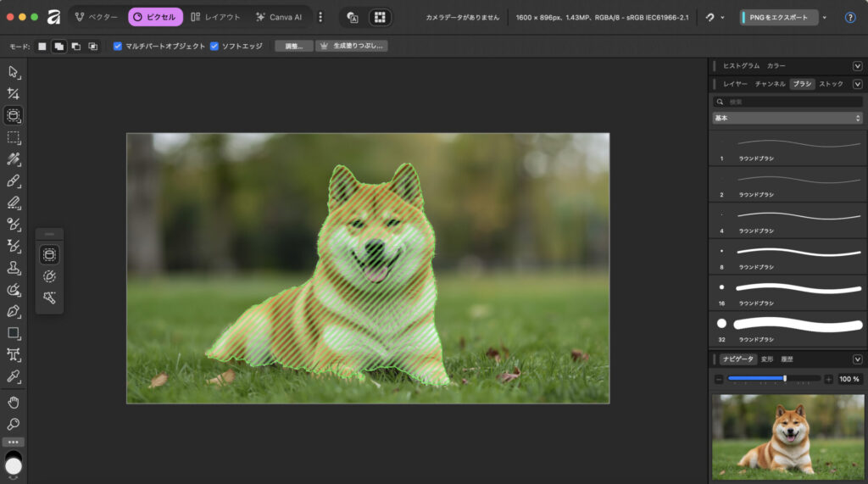Click the PNGをエクスポート button
The image size is (868, 484).
[x=780, y=17]
